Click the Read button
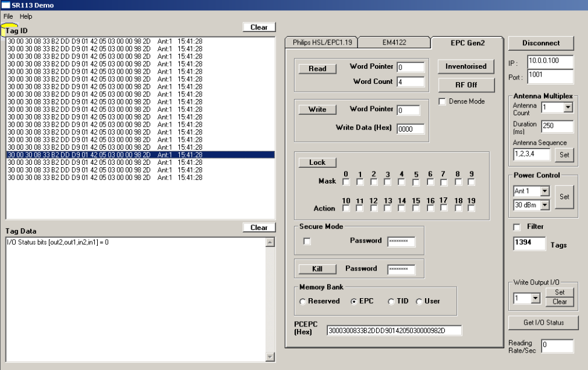This screenshot has width=588, height=370. pyautogui.click(x=318, y=69)
